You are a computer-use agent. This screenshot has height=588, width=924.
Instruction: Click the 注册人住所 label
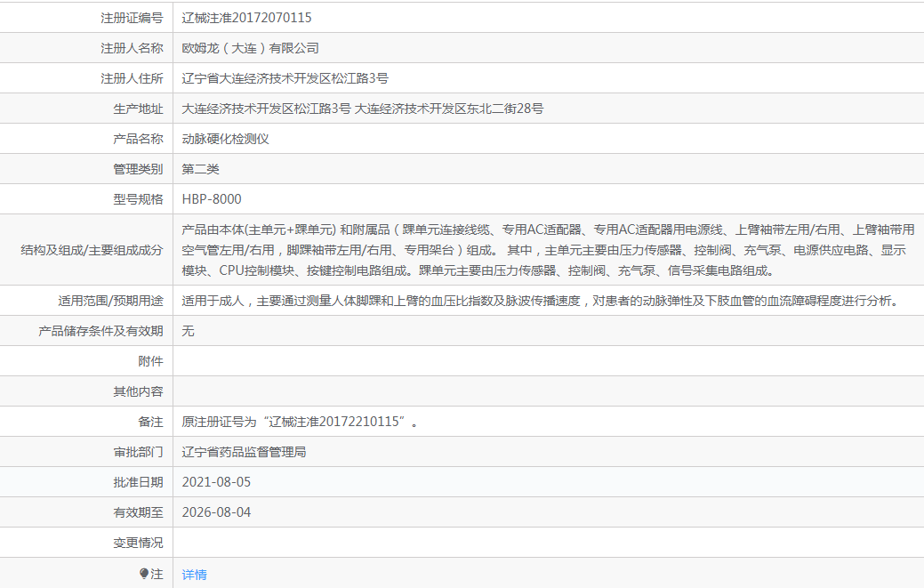[132, 78]
